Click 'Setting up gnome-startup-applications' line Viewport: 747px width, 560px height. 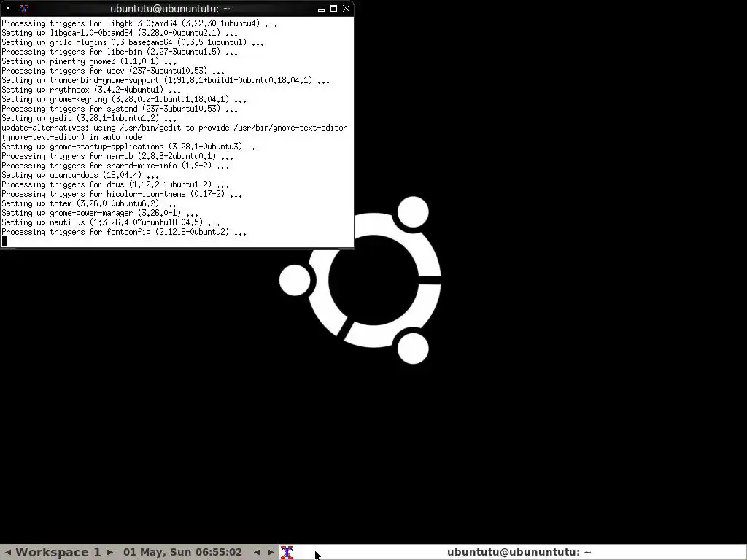[x=131, y=146]
